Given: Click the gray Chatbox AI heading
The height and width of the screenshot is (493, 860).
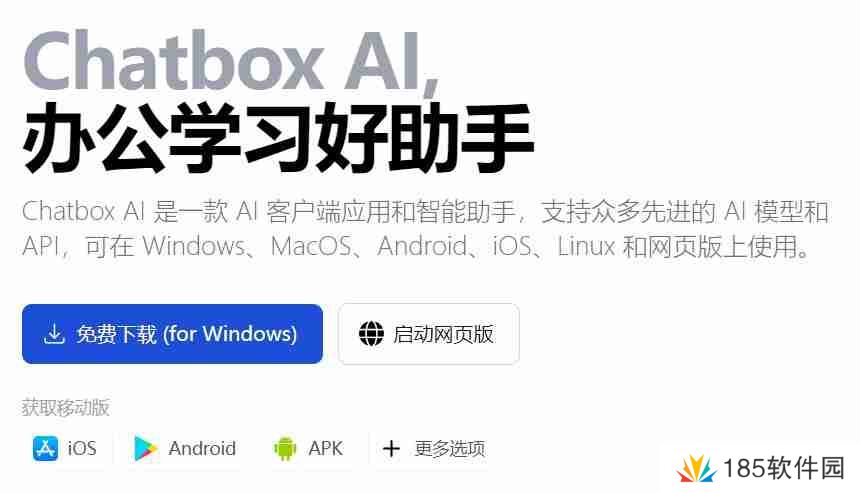Looking at the screenshot, I should click(231, 61).
